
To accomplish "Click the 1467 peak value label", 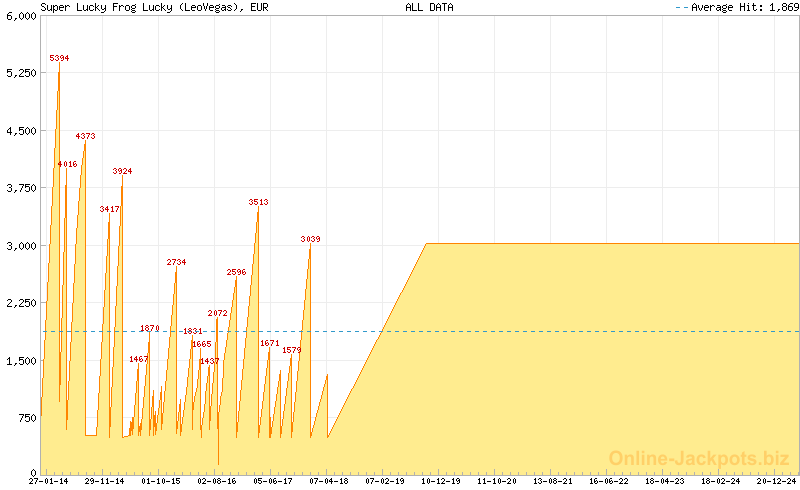I will (x=139, y=359).
